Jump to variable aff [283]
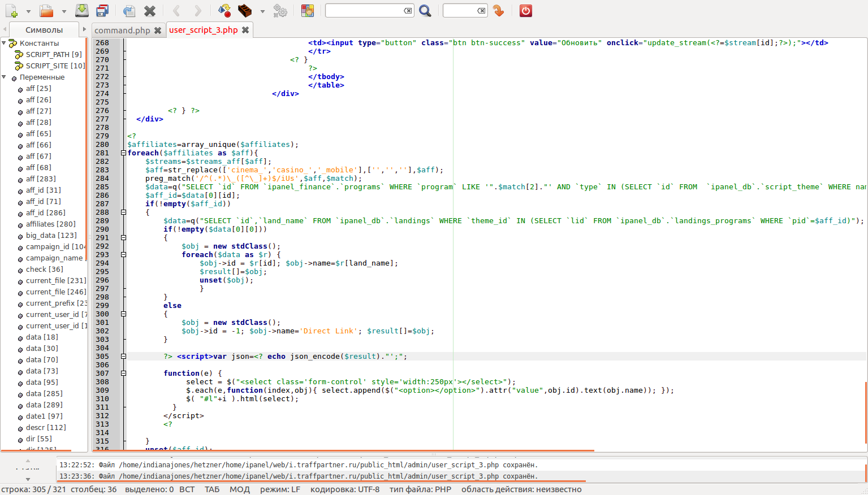Screen dimensions: 868x495 coord(41,179)
